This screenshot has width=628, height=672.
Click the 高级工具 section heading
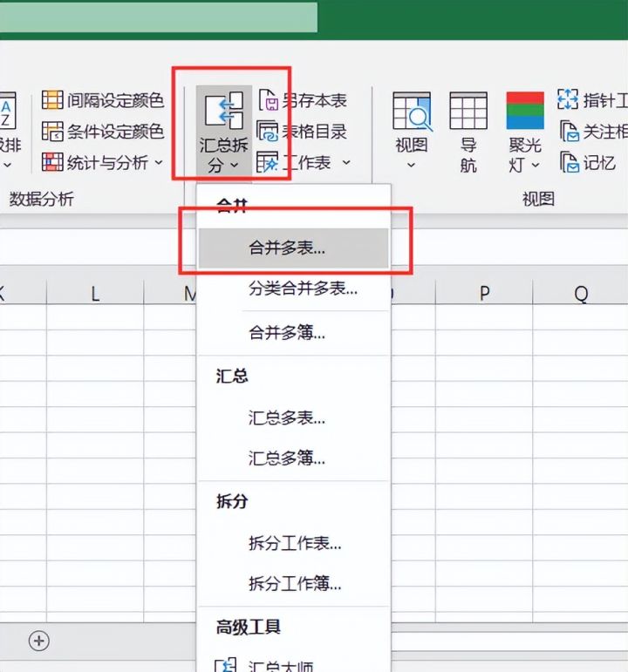(x=249, y=628)
